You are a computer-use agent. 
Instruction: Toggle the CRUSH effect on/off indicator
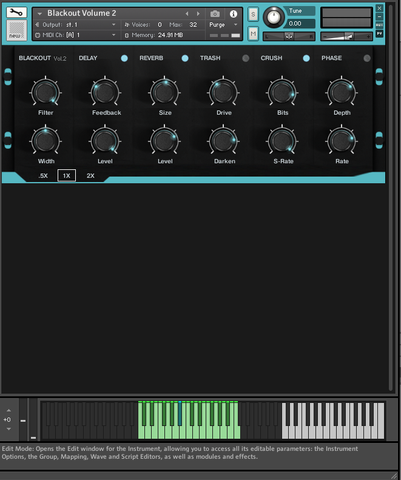306,58
